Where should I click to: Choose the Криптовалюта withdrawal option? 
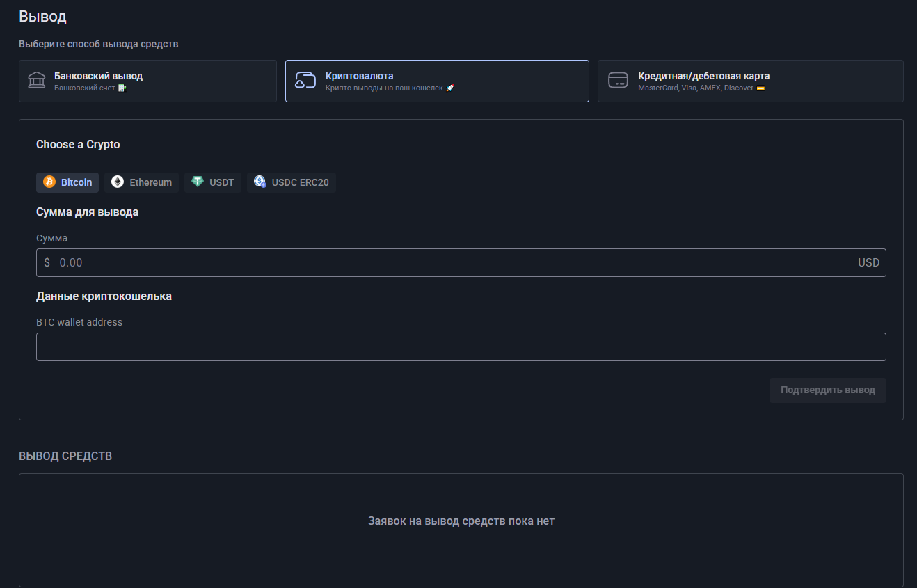click(437, 81)
